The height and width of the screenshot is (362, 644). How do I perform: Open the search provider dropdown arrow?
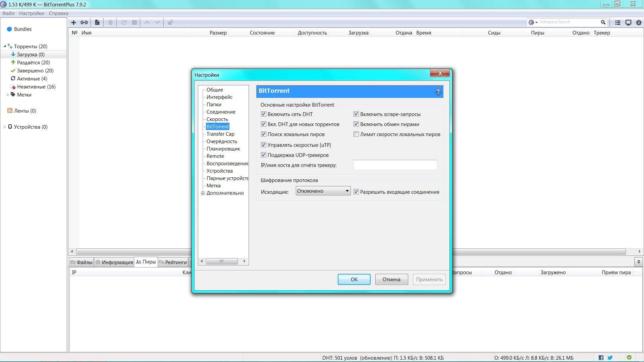536,22
